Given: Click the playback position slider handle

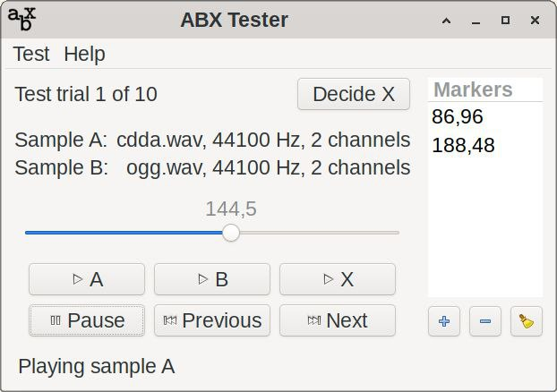Looking at the screenshot, I should (231, 233).
